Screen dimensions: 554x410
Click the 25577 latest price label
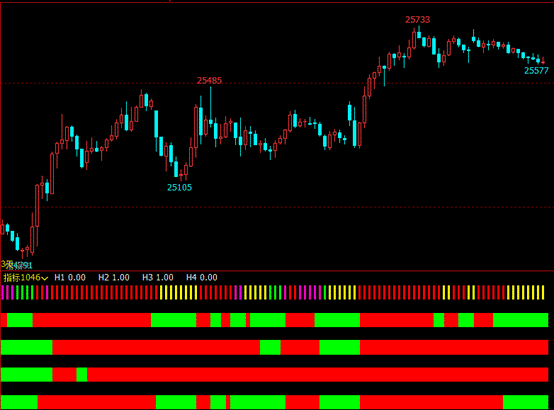click(x=536, y=71)
